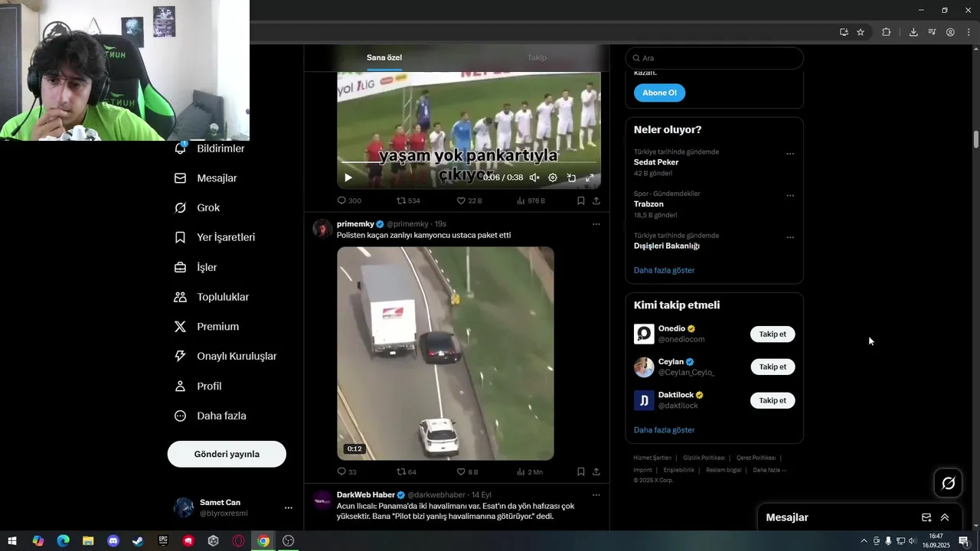Open Gizlilik Politikası footer link
The height and width of the screenshot is (551, 980).
click(704, 458)
